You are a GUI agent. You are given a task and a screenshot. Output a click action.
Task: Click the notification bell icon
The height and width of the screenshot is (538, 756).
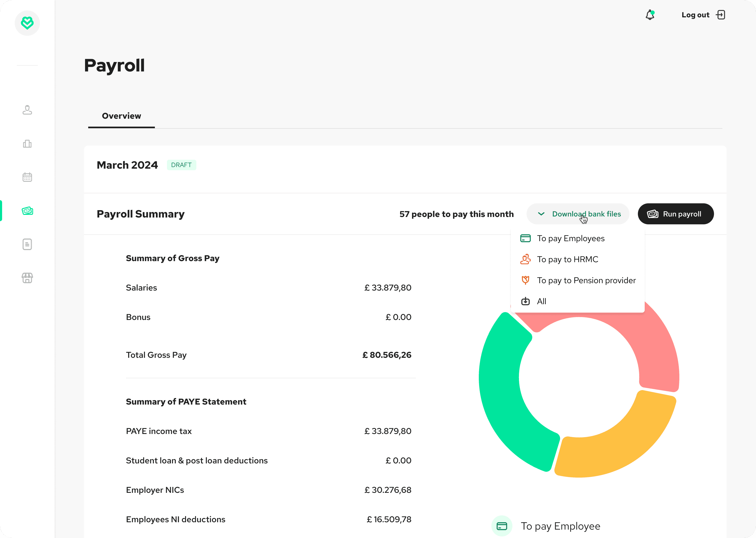coord(650,14)
